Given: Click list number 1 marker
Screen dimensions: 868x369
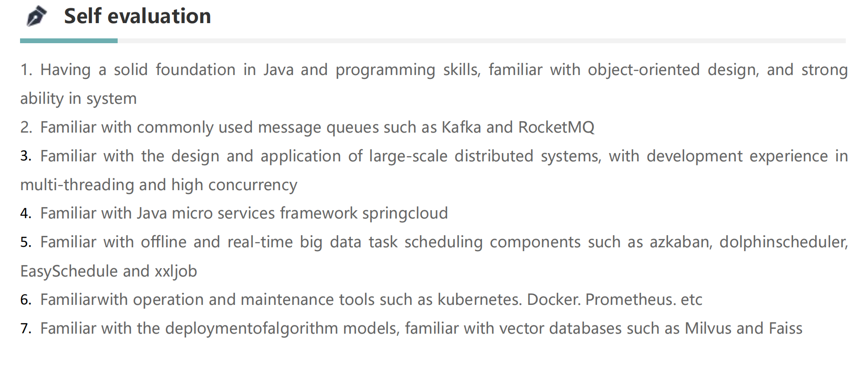Looking at the screenshot, I should [26, 70].
